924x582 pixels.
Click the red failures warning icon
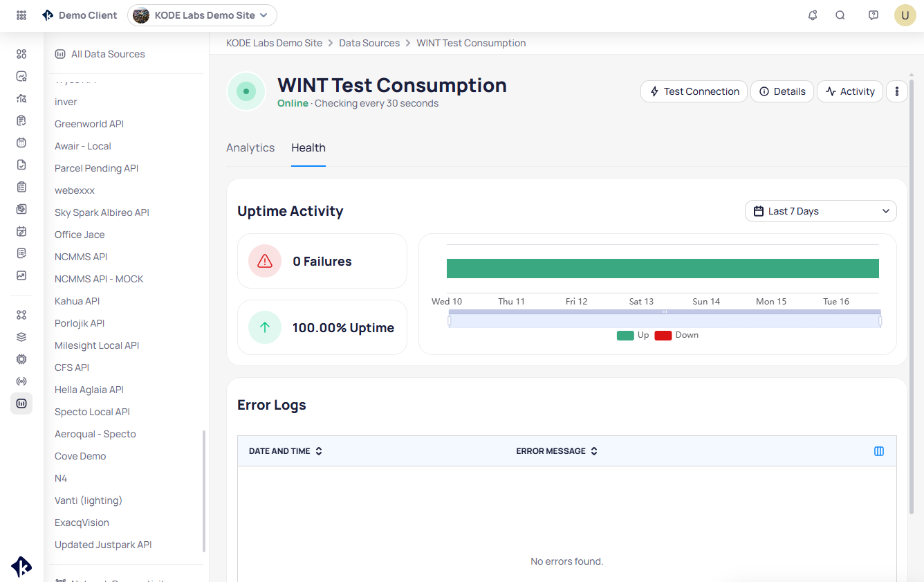(265, 261)
